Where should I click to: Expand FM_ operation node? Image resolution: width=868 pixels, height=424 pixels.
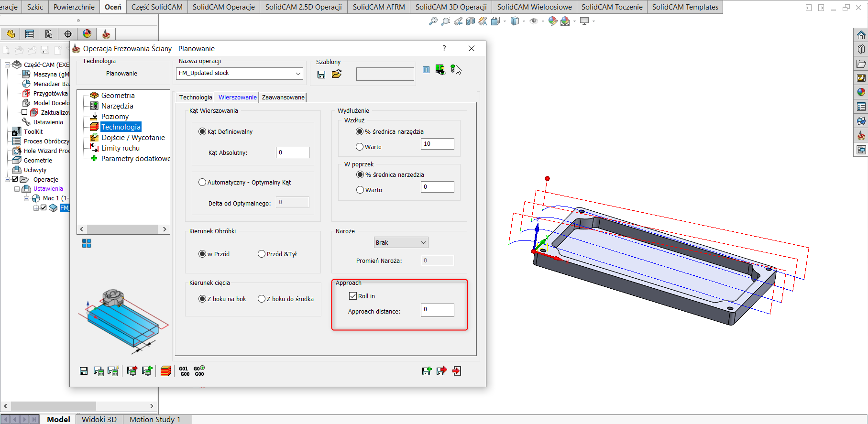click(36, 207)
